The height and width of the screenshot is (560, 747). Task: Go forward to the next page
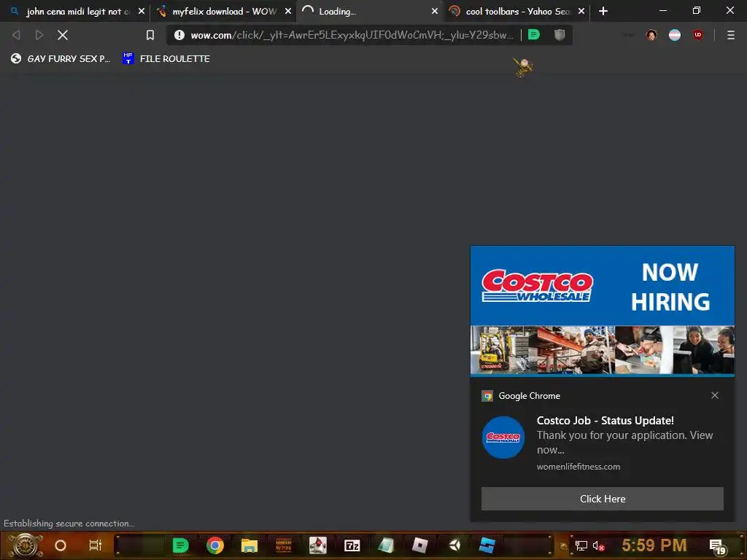pyautogui.click(x=39, y=35)
